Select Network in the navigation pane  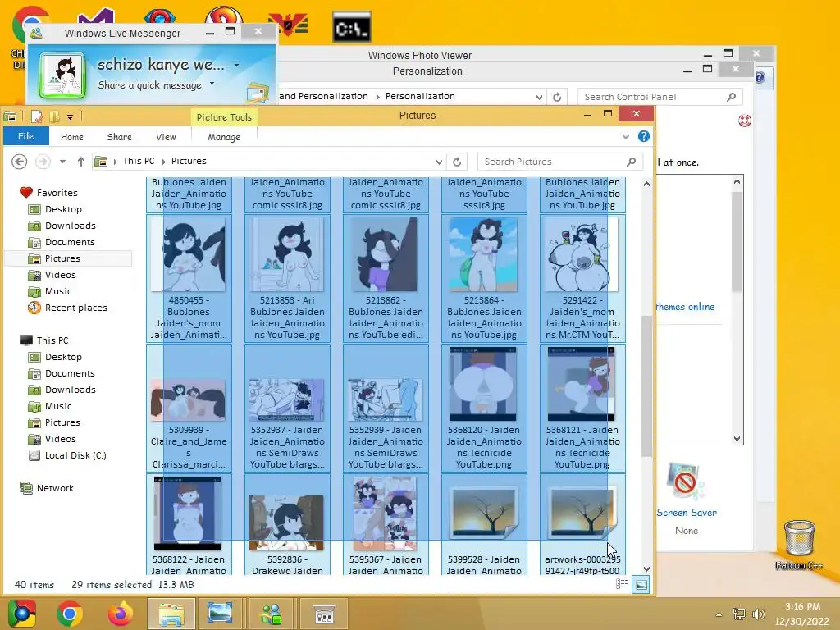55,488
